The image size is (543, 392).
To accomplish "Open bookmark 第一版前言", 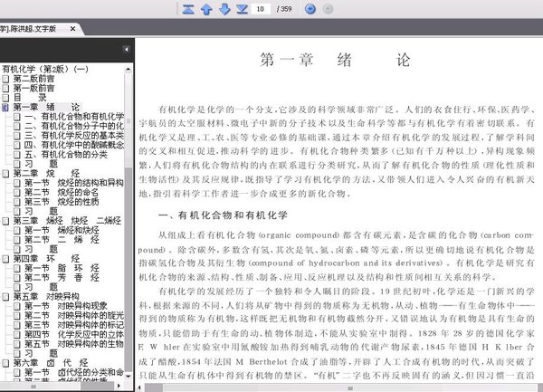I will click(x=33, y=88).
